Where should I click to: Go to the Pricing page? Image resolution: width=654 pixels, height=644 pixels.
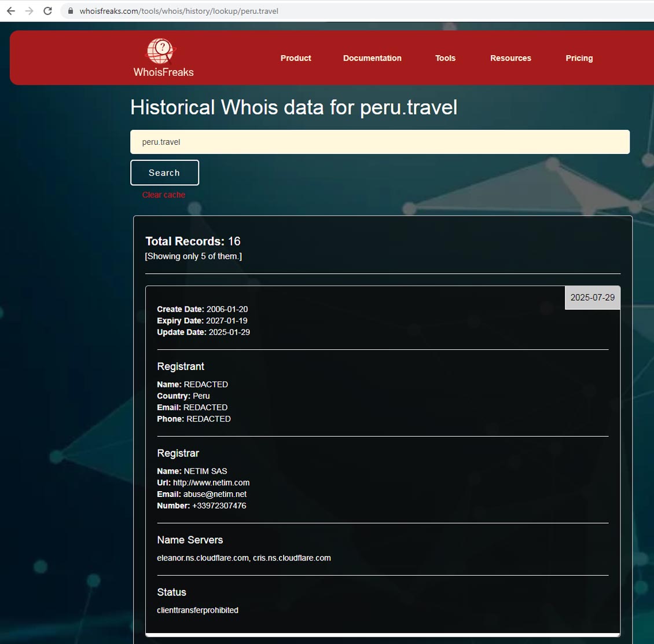(x=579, y=58)
